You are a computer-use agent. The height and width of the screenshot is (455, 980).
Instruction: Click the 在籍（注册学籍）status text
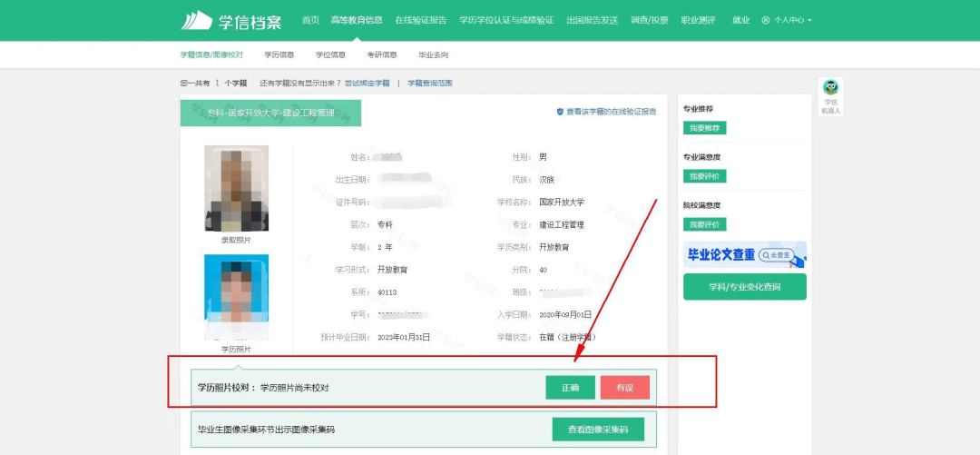point(567,337)
